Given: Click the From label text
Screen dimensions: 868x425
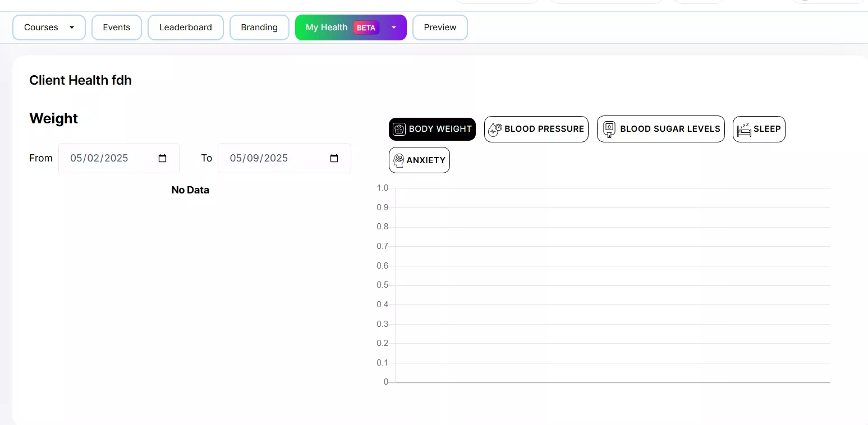Looking at the screenshot, I should point(41,158).
